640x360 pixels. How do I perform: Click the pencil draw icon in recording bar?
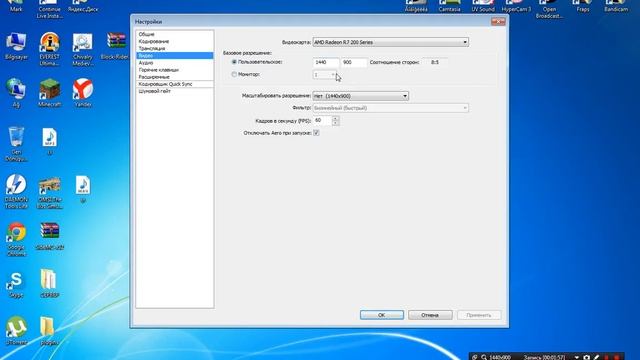pos(596,357)
